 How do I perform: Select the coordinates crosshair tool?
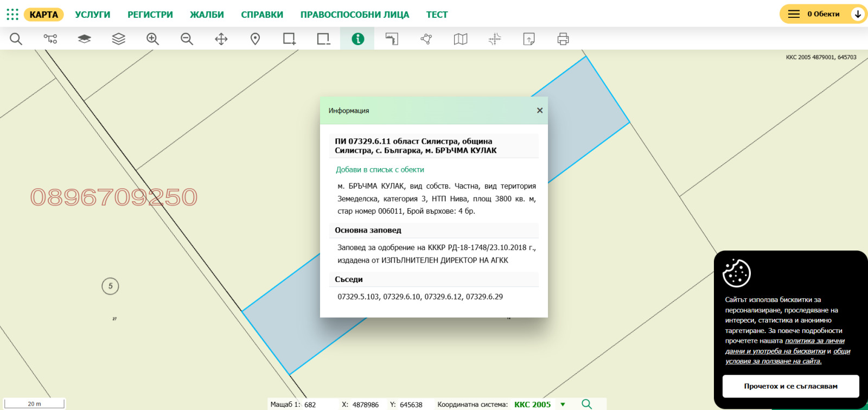pos(494,39)
